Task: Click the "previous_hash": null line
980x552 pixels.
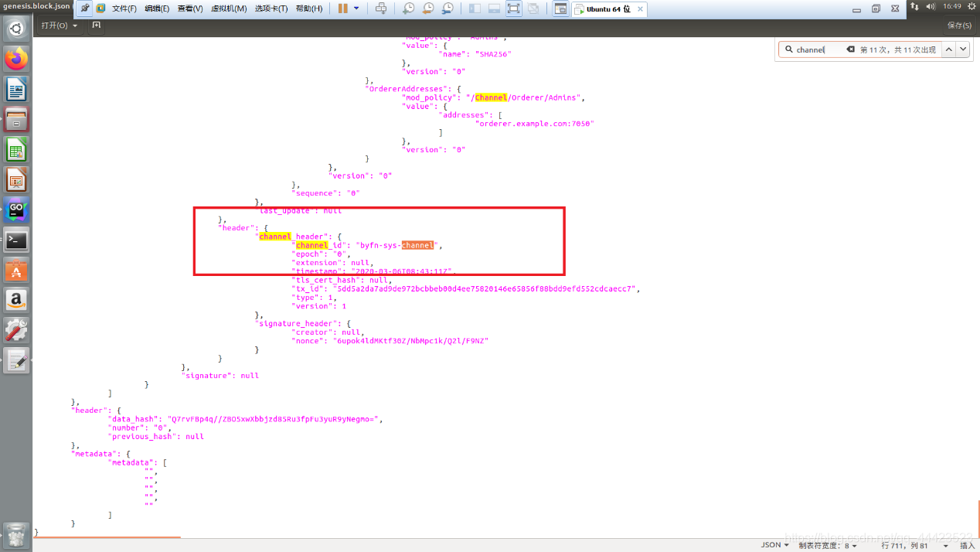Action: click(x=156, y=437)
